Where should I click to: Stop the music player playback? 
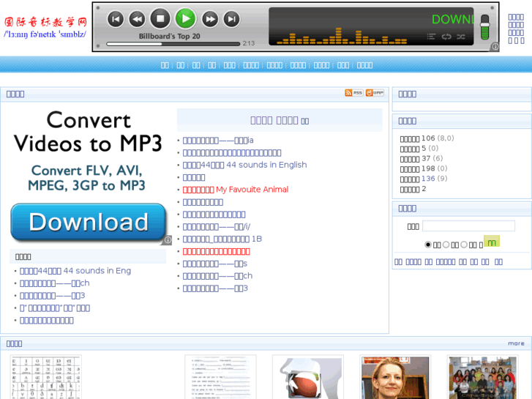160,18
